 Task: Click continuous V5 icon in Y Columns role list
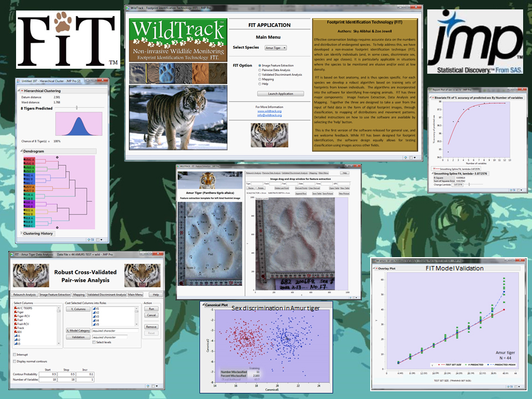[94, 324]
